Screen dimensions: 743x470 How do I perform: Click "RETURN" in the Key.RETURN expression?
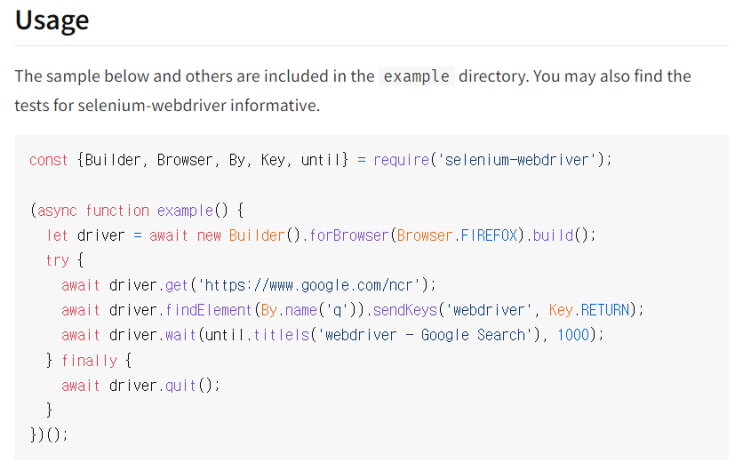tap(605, 310)
